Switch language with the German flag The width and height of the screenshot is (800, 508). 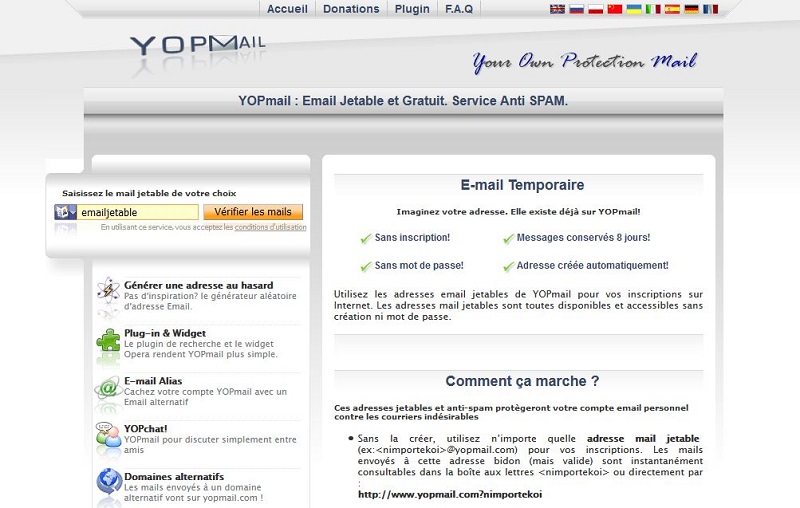[x=691, y=9]
